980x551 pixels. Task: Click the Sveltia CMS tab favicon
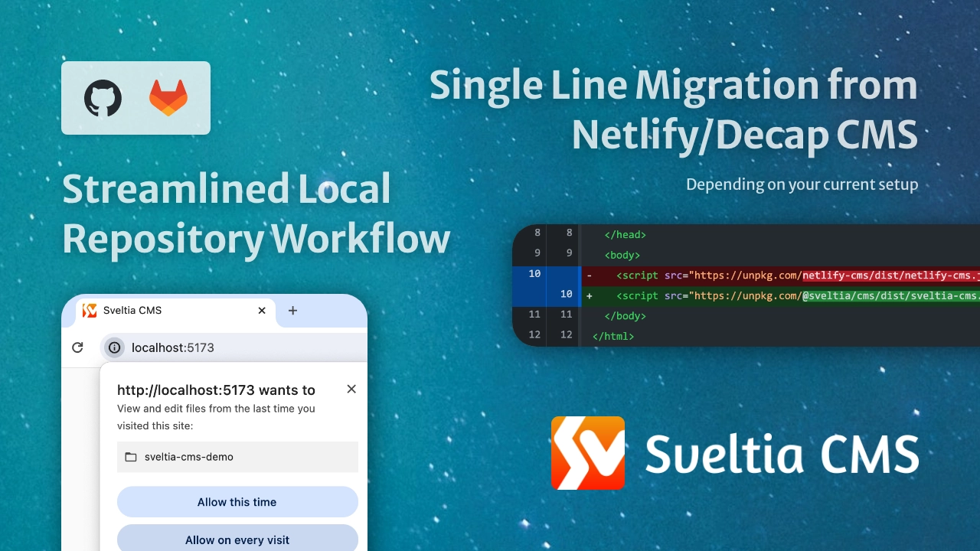90,311
